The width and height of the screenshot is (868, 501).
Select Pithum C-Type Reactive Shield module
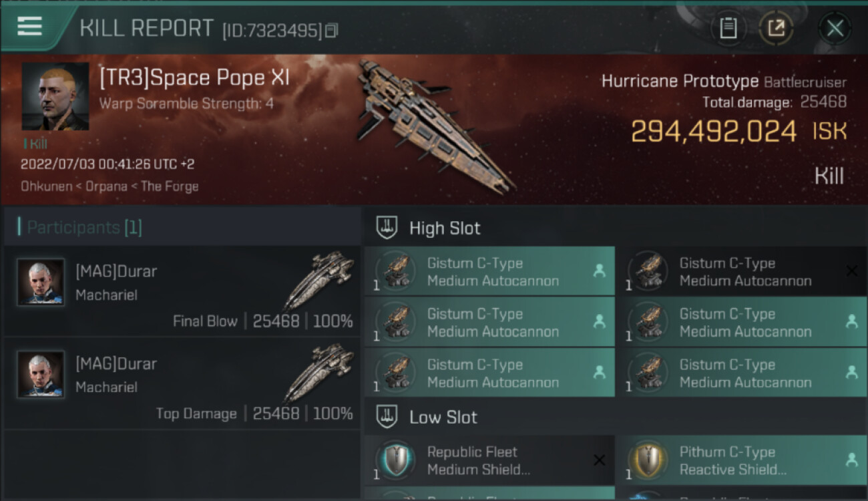click(x=734, y=460)
